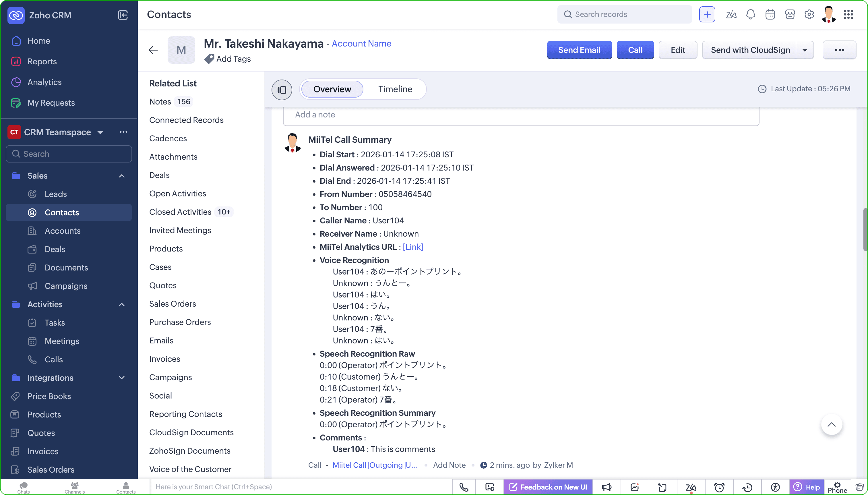Open the announcements megaphone icon
The image size is (868, 495).
606,487
